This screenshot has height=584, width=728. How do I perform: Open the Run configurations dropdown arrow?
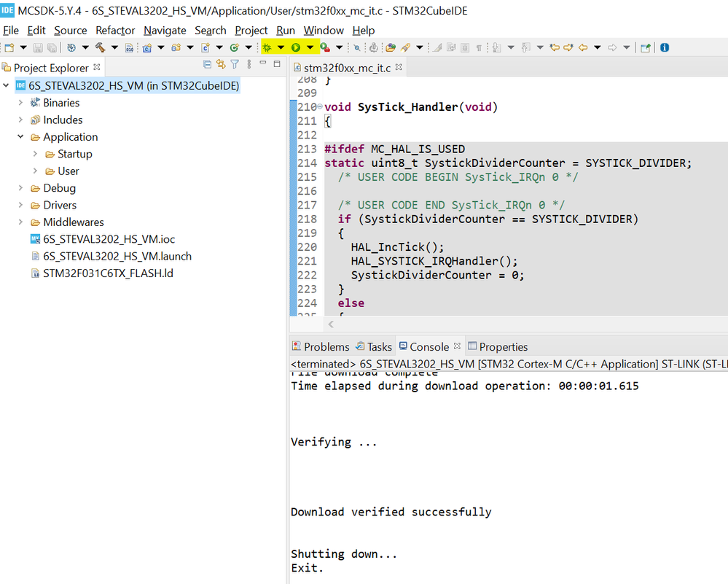(x=310, y=47)
